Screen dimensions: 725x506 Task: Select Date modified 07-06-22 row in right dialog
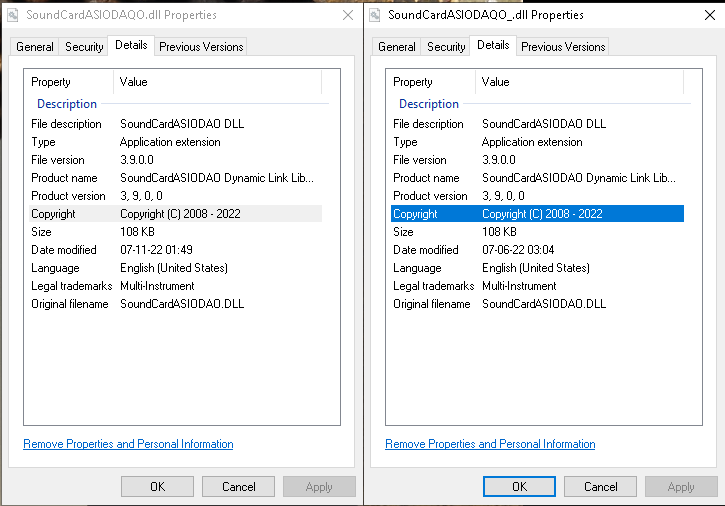pos(535,250)
